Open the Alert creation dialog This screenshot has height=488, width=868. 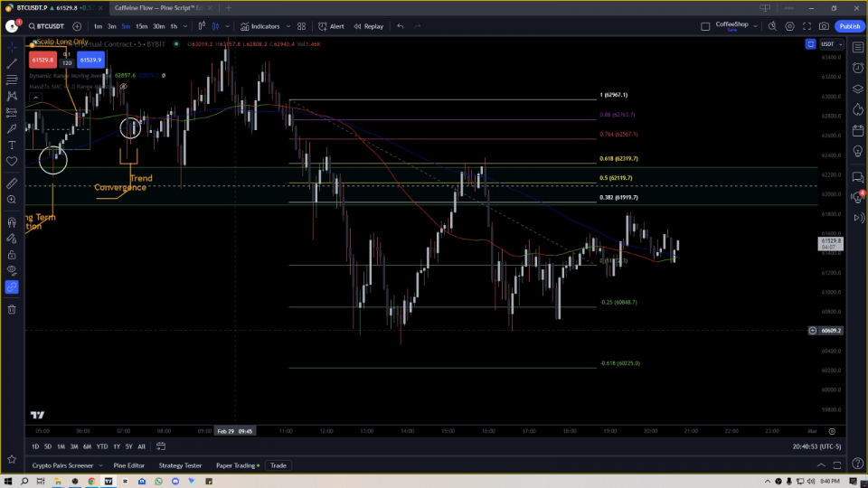(331, 26)
